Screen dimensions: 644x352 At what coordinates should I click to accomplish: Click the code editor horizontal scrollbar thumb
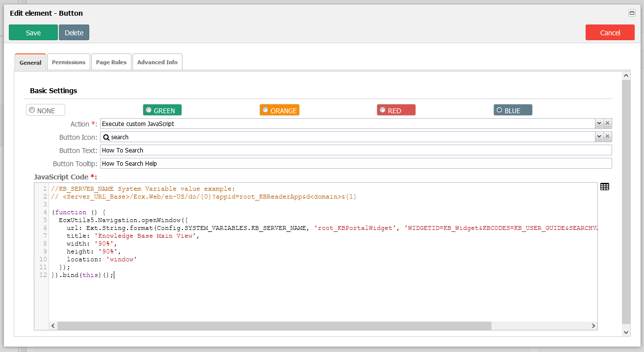point(274,326)
